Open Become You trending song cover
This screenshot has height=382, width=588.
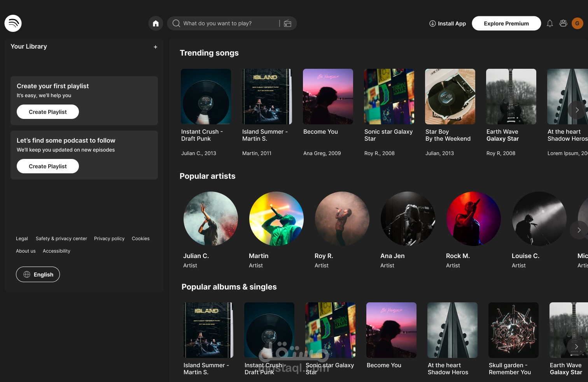pyautogui.click(x=328, y=97)
